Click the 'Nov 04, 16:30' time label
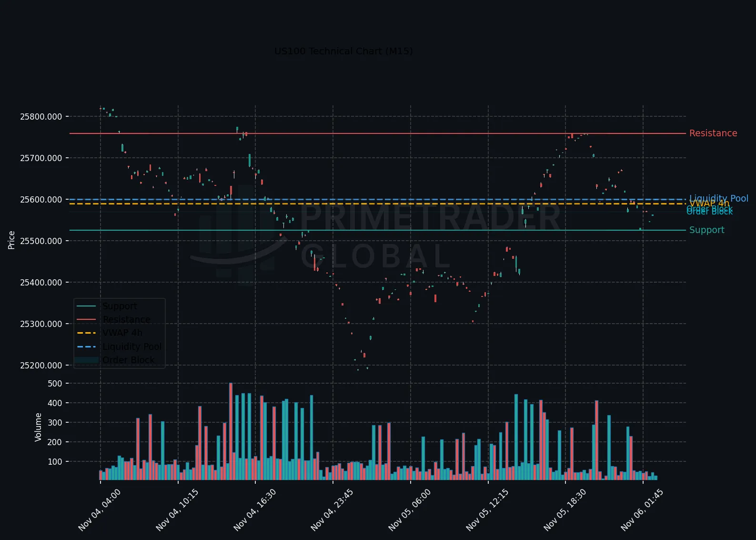 (255, 509)
